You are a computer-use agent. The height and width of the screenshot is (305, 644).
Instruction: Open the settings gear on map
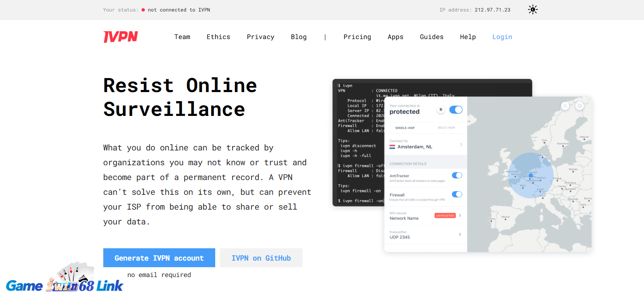click(579, 106)
